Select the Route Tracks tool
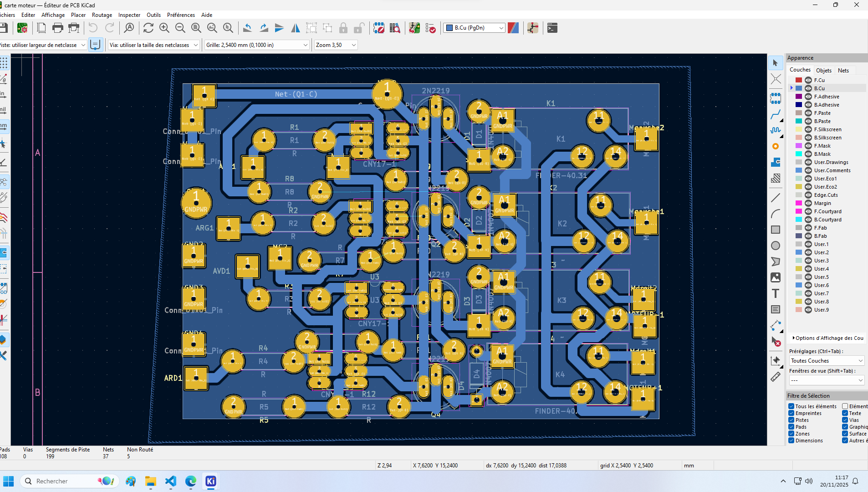Screen dimensions: 868x492 point(776,115)
